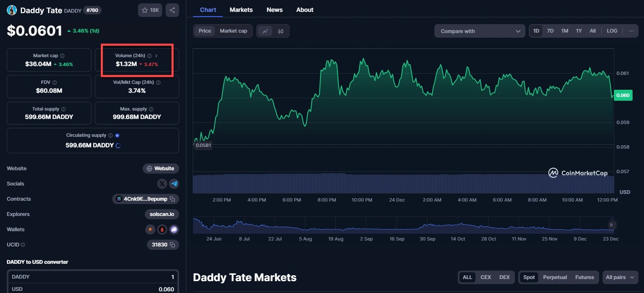
Task: Select the line chart view icon
Action: [x=265, y=31]
